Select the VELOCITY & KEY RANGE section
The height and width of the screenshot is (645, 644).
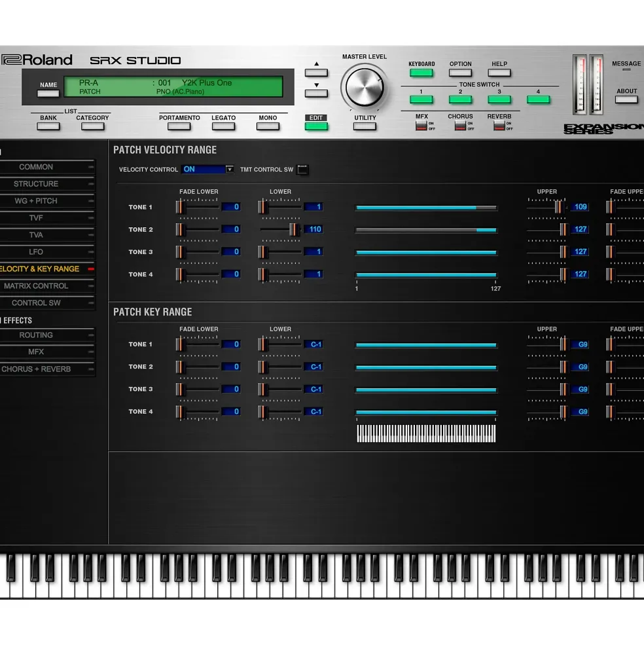pyautogui.click(x=47, y=269)
